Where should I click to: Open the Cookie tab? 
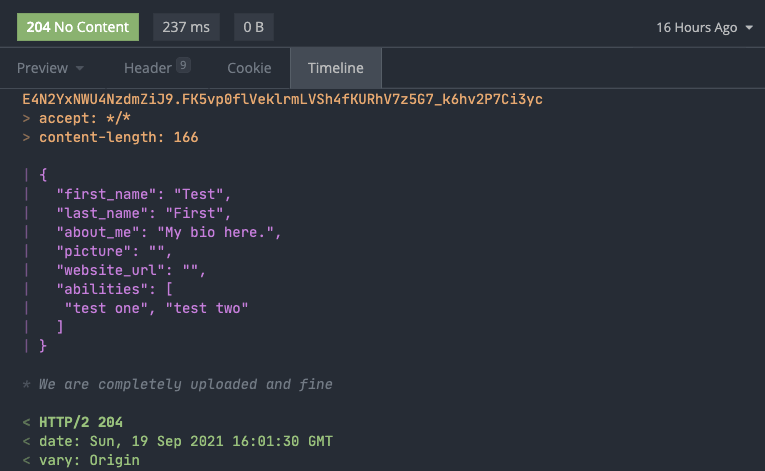(x=249, y=68)
